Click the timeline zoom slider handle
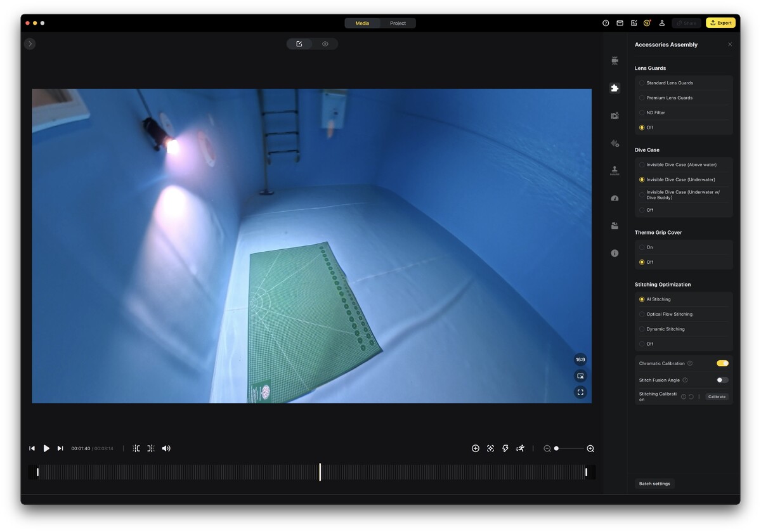 556,448
